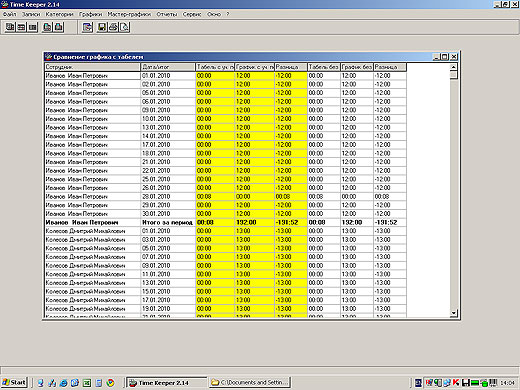Click the bold Итого за период cell

(x=168, y=222)
